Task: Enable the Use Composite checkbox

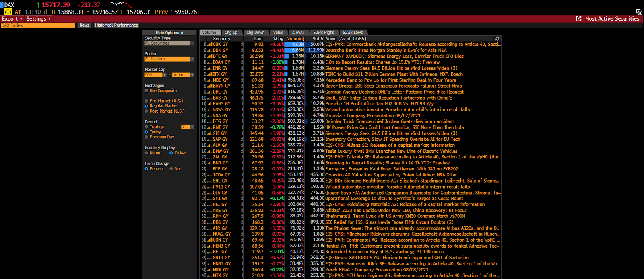Action: [x=147, y=91]
